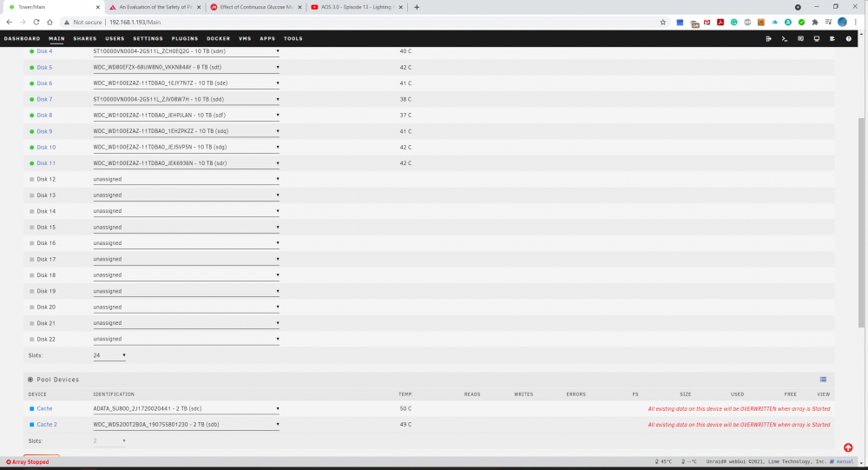Click the feedback icon in the Unraid header

[800, 39]
